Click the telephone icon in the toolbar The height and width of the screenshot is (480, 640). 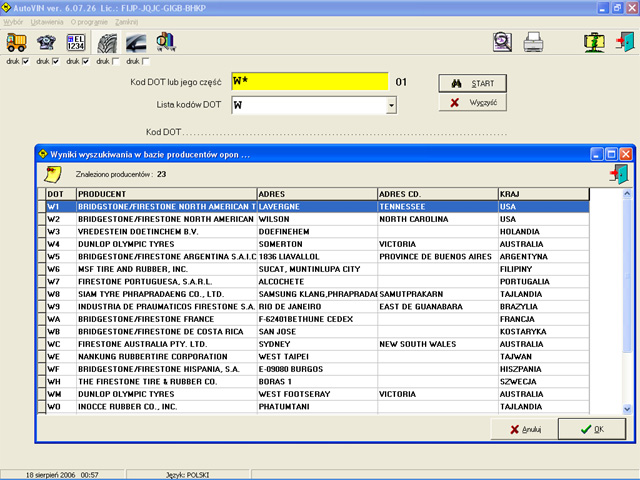pos(46,42)
